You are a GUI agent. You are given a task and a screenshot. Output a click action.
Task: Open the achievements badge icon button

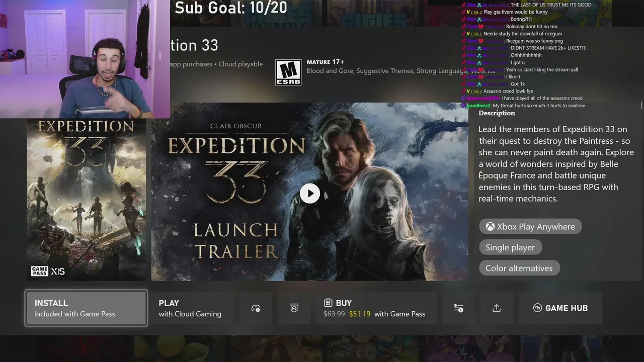[294, 308]
